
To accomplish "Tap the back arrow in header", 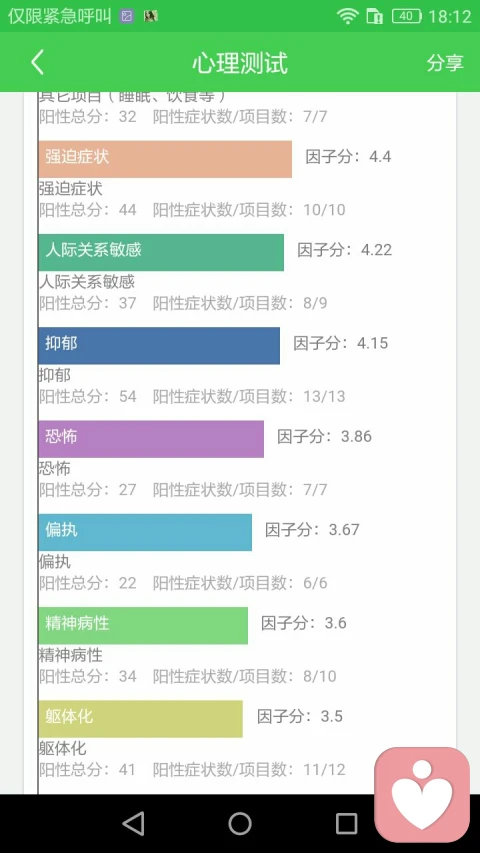I will (37, 63).
